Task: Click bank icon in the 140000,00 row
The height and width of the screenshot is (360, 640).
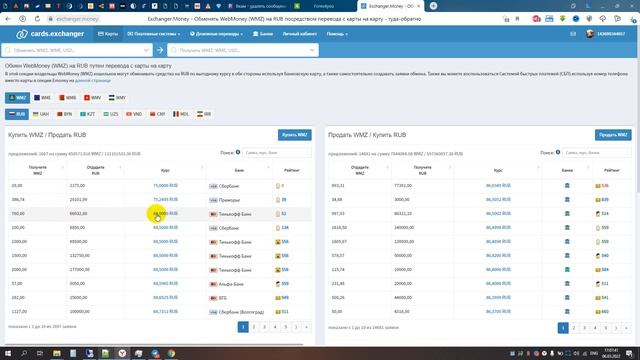Action: [567, 227]
